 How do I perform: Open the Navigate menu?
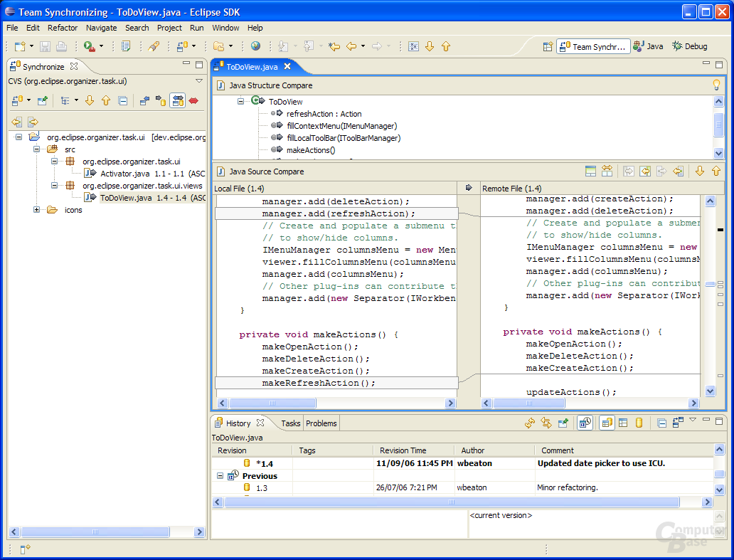point(102,28)
